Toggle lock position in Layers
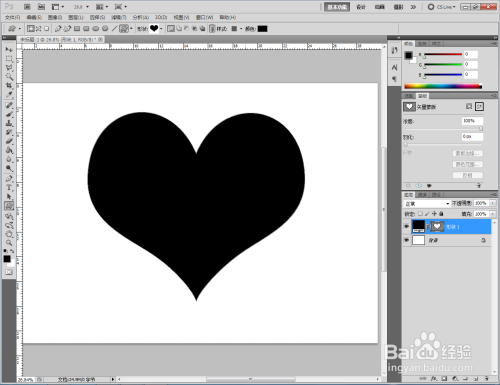 (434, 214)
